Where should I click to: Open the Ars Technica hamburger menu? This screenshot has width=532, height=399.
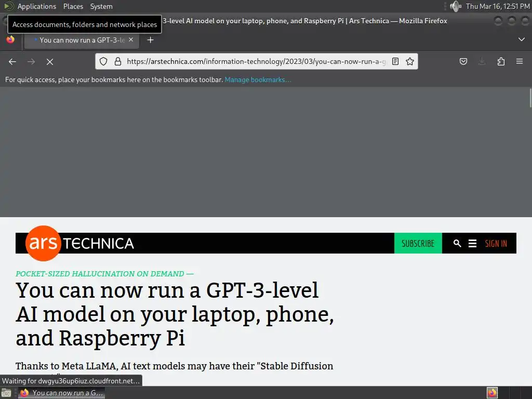pos(472,243)
